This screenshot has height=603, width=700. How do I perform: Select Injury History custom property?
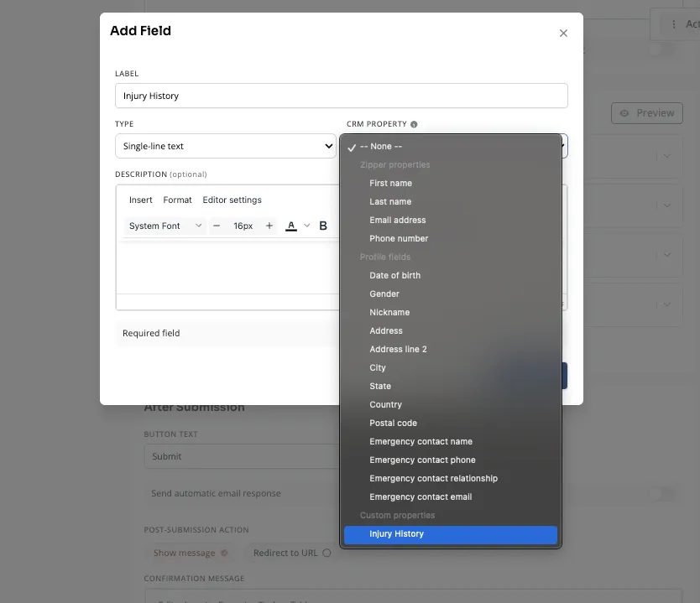coord(451,534)
